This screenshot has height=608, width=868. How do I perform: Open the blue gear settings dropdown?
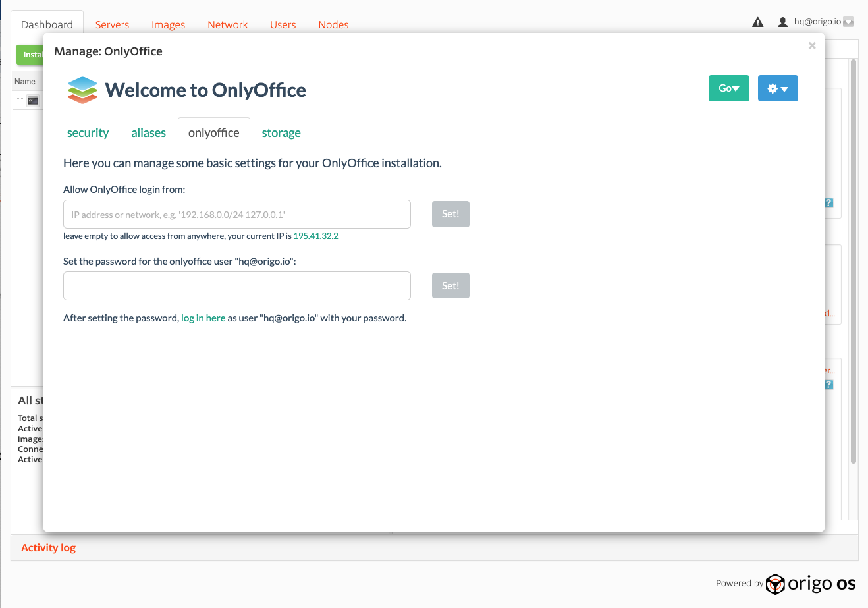point(778,88)
